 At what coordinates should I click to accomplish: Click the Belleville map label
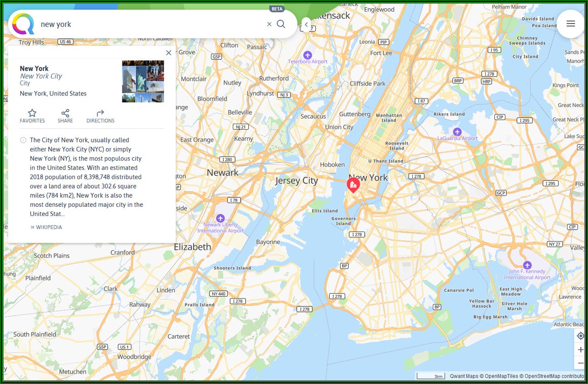point(240,112)
